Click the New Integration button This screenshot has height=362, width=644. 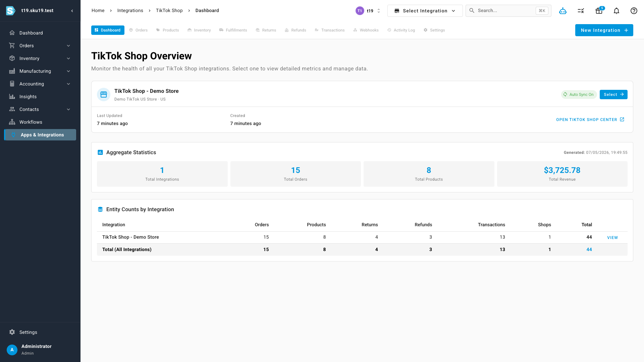point(604,30)
